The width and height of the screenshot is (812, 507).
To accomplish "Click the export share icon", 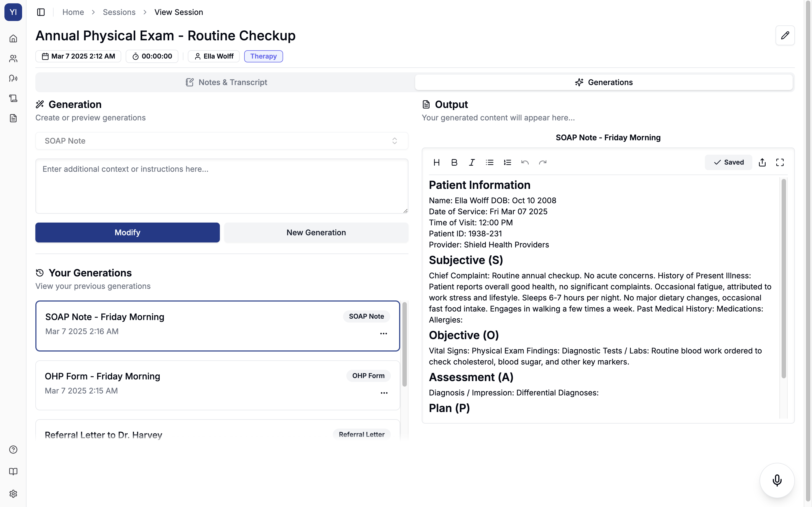I will 762,162.
